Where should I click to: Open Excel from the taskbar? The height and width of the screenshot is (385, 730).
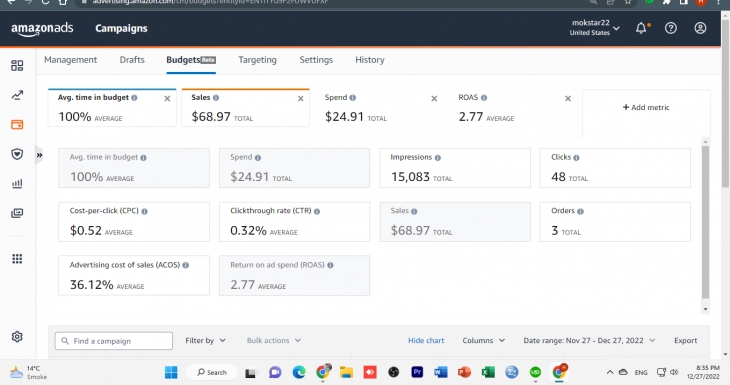(x=488, y=372)
